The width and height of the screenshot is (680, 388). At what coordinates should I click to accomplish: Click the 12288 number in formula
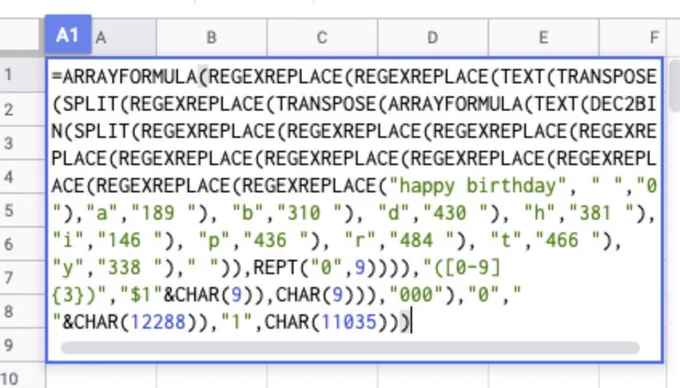[158, 322]
